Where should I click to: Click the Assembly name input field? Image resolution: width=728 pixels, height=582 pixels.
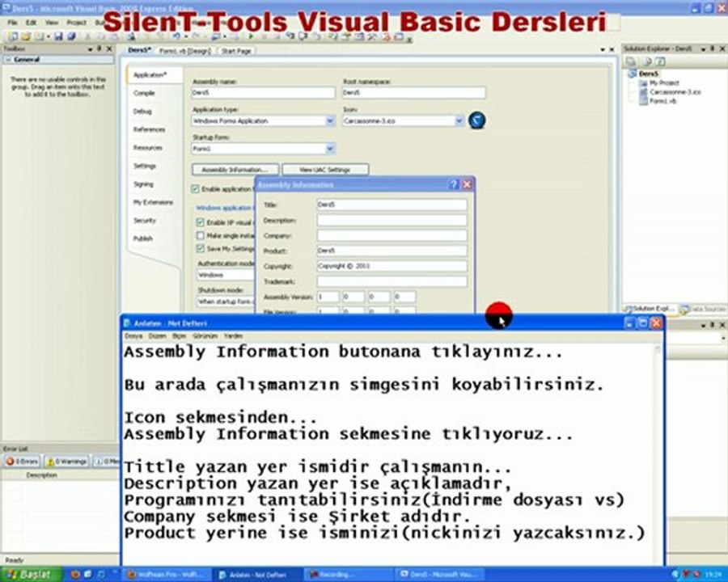pos(263,92)
